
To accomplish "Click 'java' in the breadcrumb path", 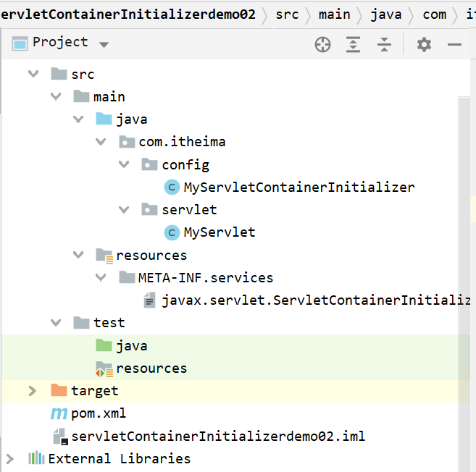I will (385, 14).
